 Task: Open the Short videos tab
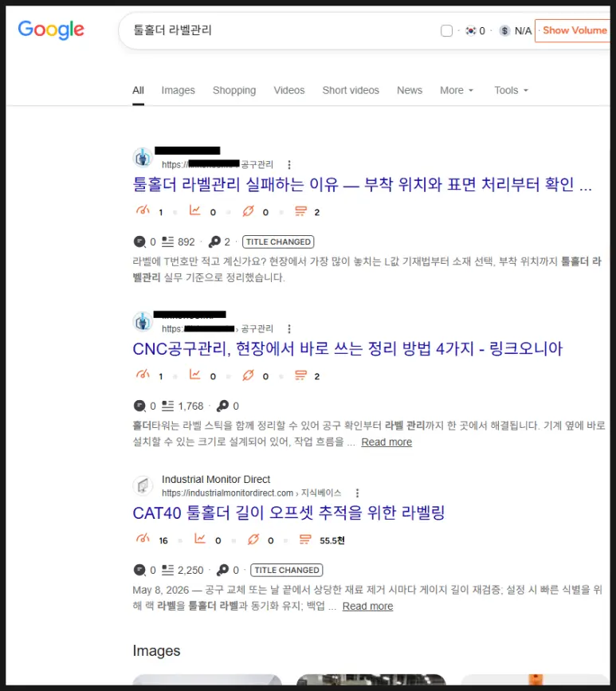click(351, 90)
